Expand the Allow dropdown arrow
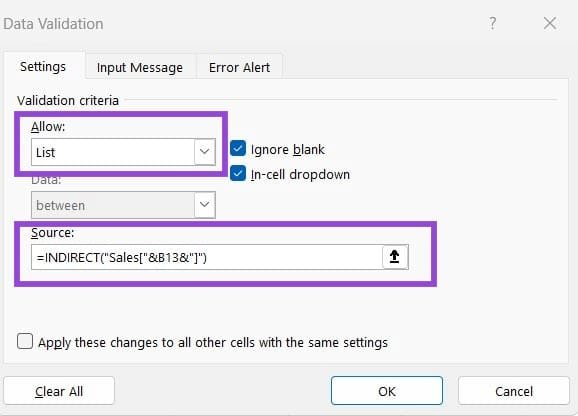The image size is (578, 416). pos(205,152)
